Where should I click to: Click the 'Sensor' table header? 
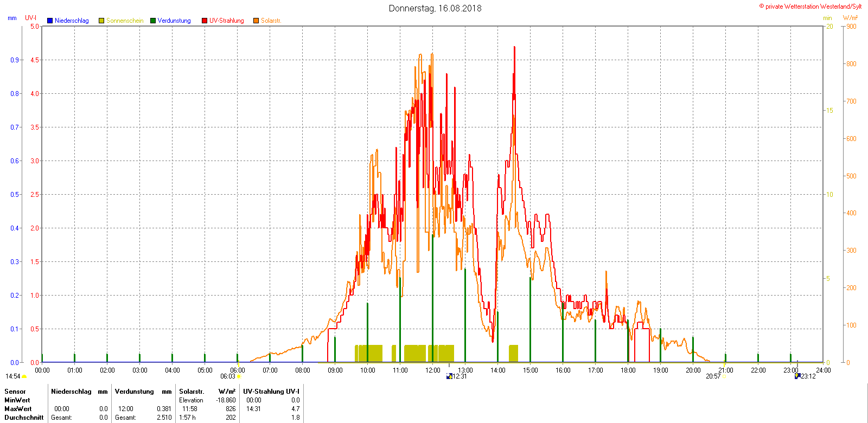click(x=15, y=392)
